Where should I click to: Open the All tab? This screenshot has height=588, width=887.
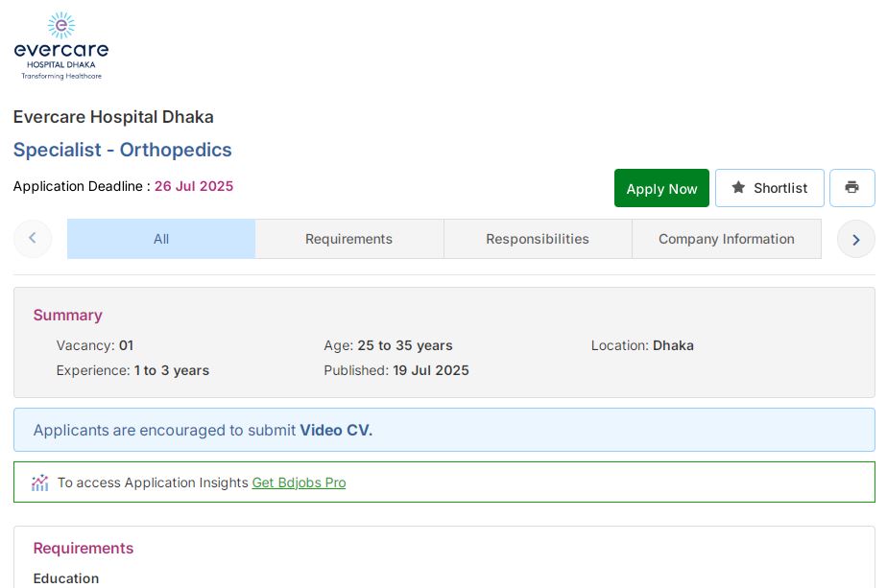click(x=161, y=239)
